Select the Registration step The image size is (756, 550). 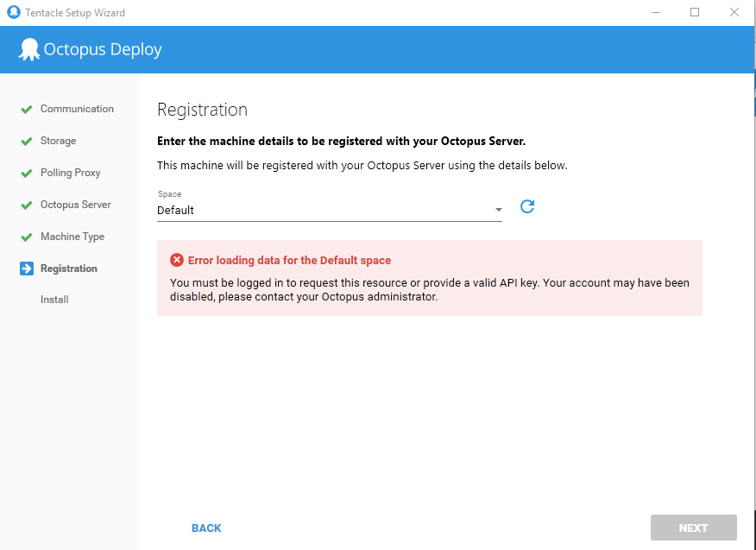click(x=69, y=269)
